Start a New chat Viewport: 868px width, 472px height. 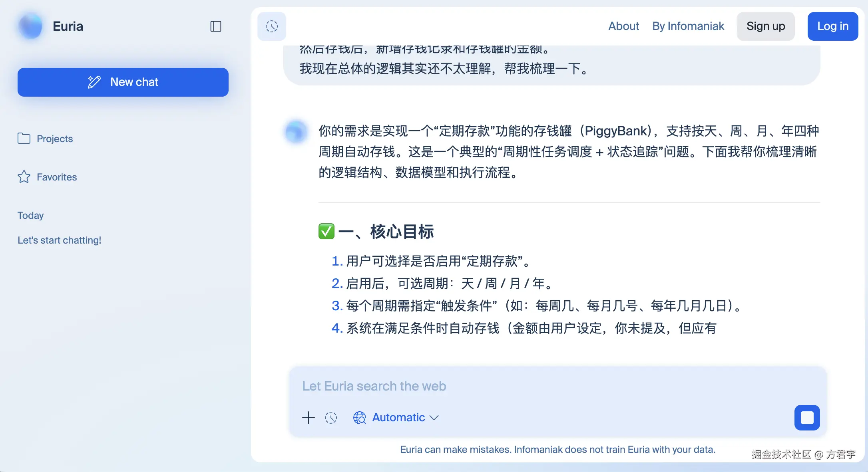click(x=123, y=82)
